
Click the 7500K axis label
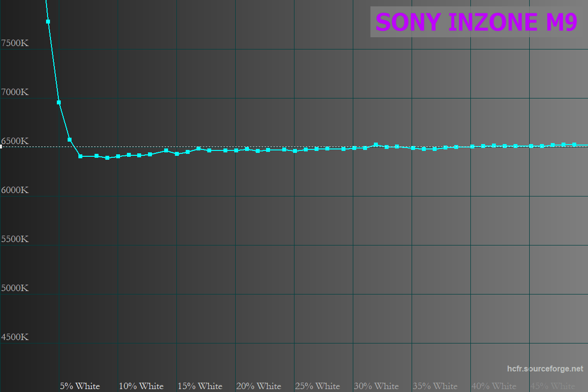coord(15,43)
